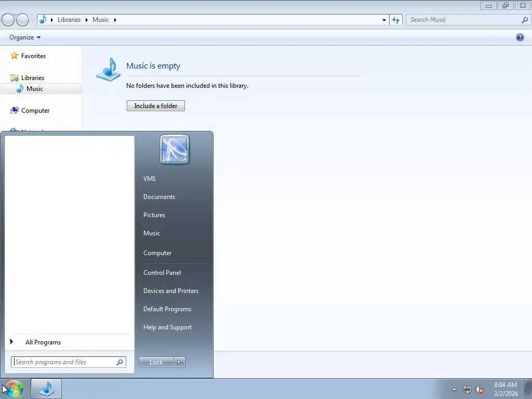
Task: Open the shutdown options arrow beside Lock
Action: click(179, 362)
